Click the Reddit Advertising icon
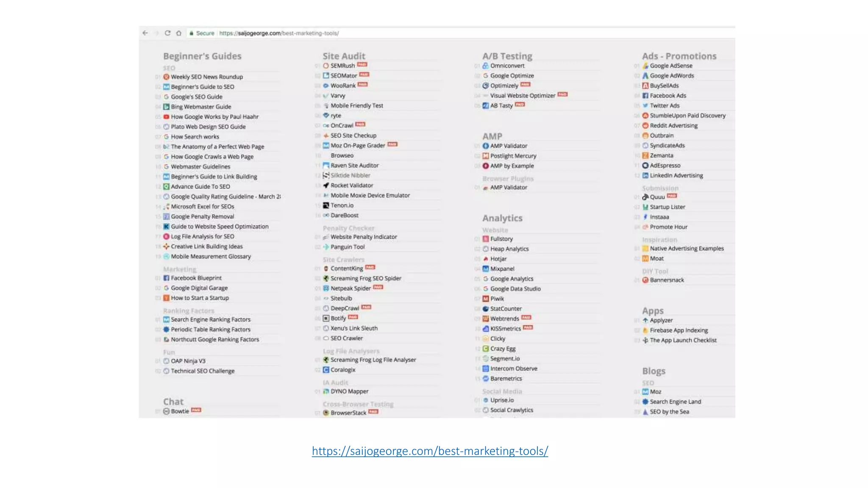Screen dimensions: 868x488 (x=645, y=125)
